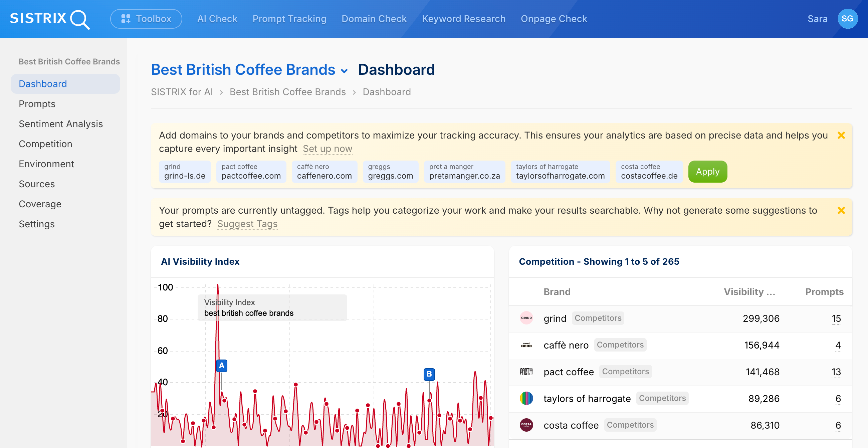This screenshot has height=448, width=868.
Task: Dismiss the untagged prompts banner
Action: (x=841, y=210)
